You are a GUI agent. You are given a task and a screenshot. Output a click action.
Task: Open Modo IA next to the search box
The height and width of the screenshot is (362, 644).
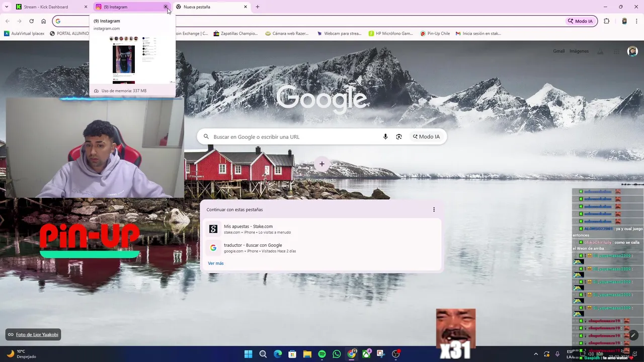(x=426, y=137)
